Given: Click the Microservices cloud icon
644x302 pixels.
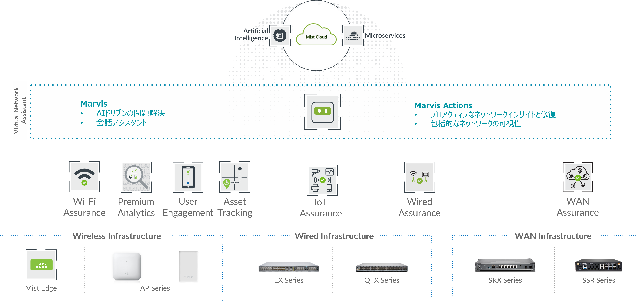Looking at the screenshot, I should [x=353, y=36].
